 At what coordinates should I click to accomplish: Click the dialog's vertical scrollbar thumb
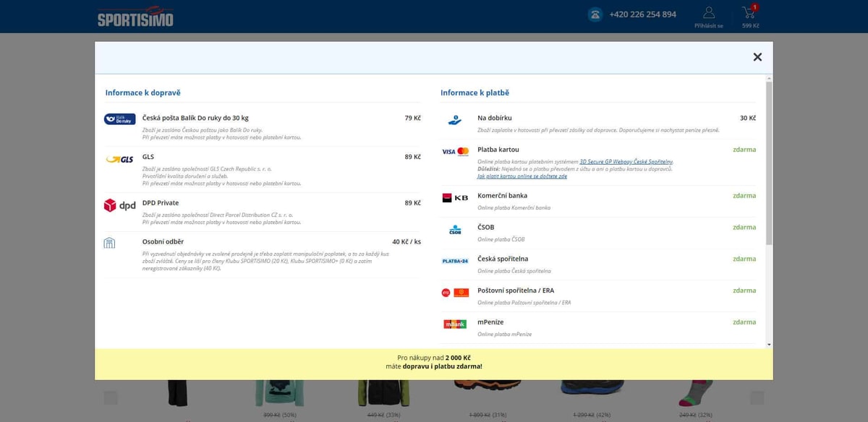[769, 163]
